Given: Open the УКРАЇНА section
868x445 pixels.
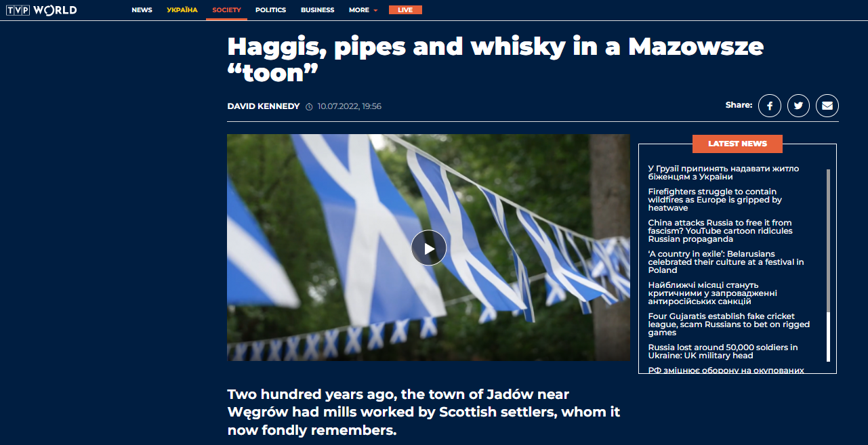Looking at the screenshot, I should (x=182, y=10).
